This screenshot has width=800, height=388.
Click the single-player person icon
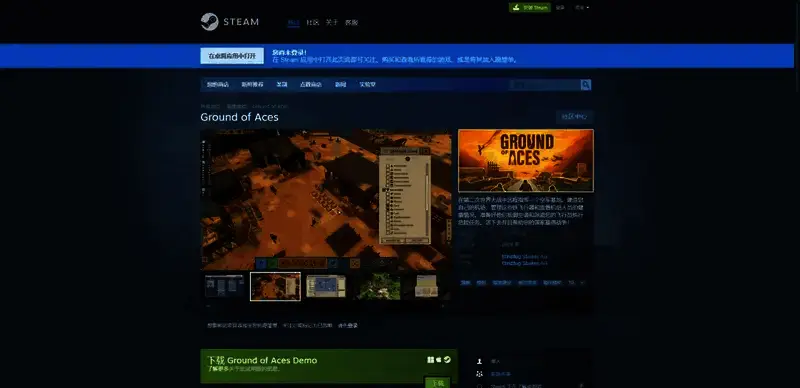click(479, 361)
